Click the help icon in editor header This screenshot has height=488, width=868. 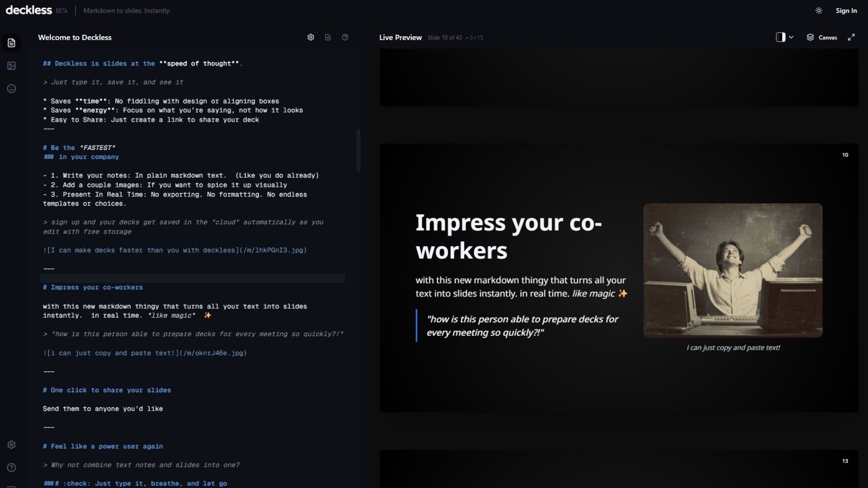click(x=345, y=38)
